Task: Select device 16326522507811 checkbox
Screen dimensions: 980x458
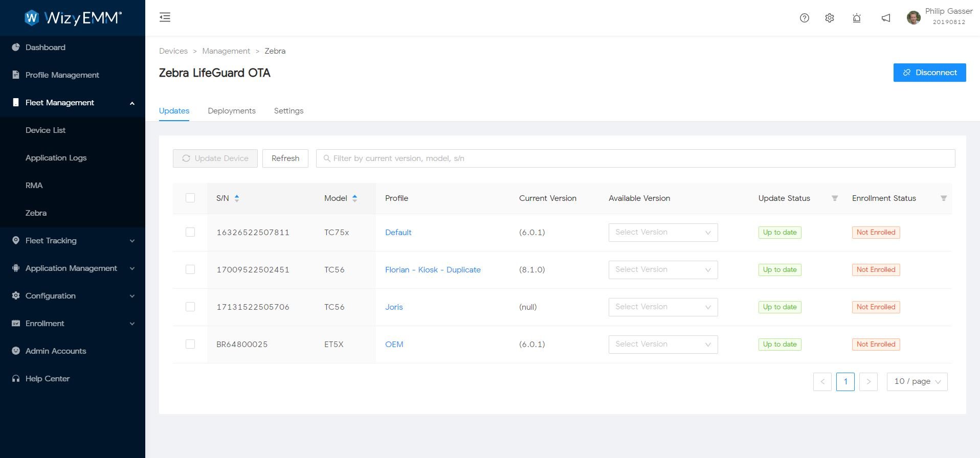Action: pos(190,232)
